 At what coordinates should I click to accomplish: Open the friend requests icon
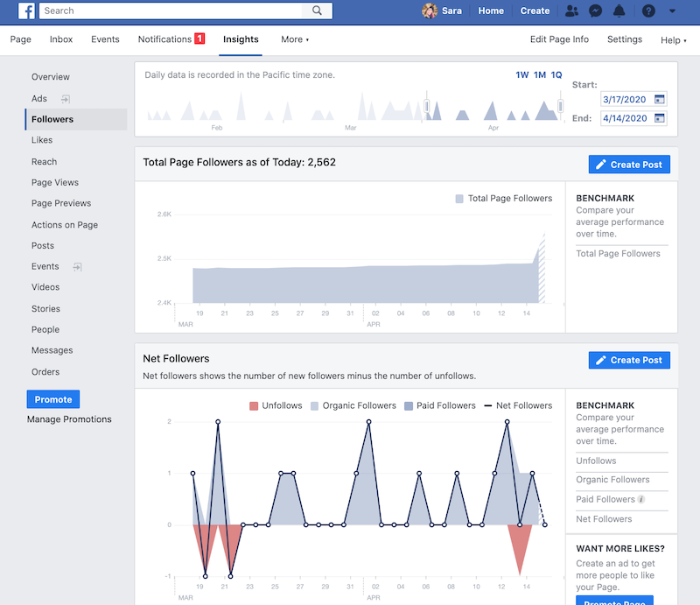[571, 11]
